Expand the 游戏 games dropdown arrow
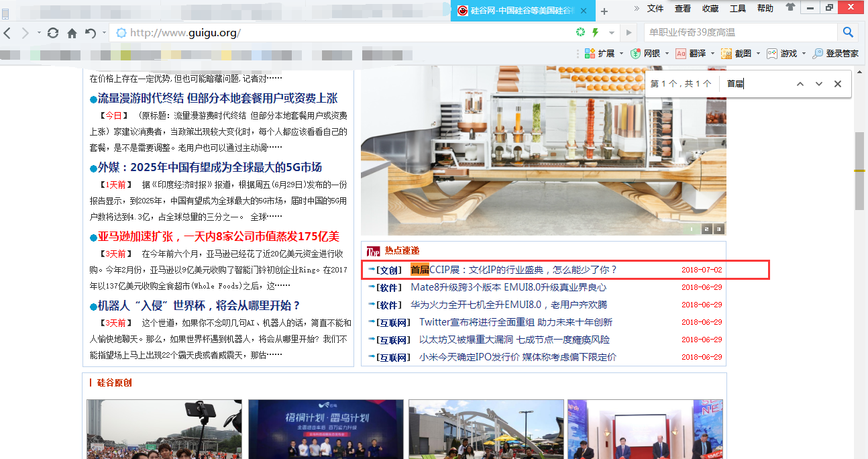This screenshot has height=459, width=868. tap(804, 54)
